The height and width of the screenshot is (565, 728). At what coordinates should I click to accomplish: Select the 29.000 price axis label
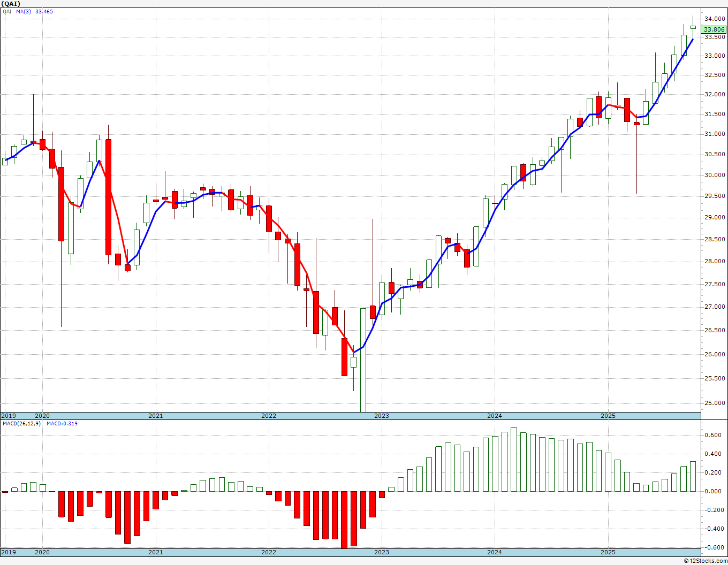pos(715,217)
